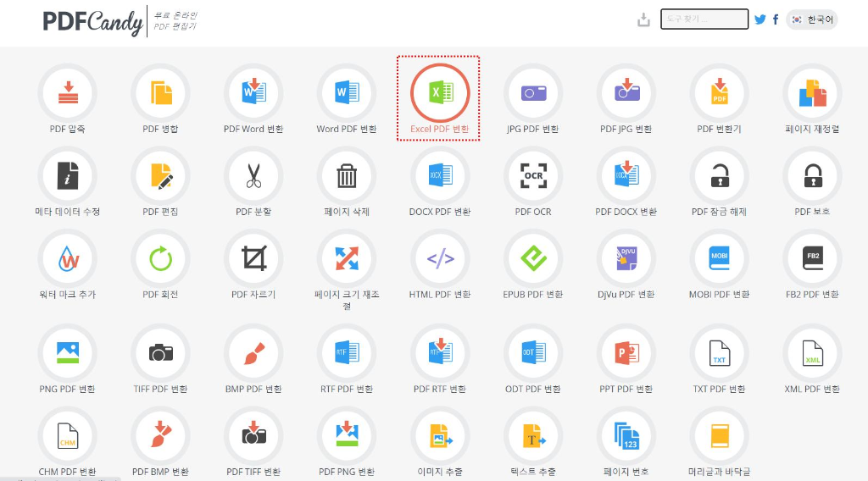Image resolution: width=868 pixels, height=481 pixels.
Task: Open the 페이지 번호 icon
Action: pos(626,435)
